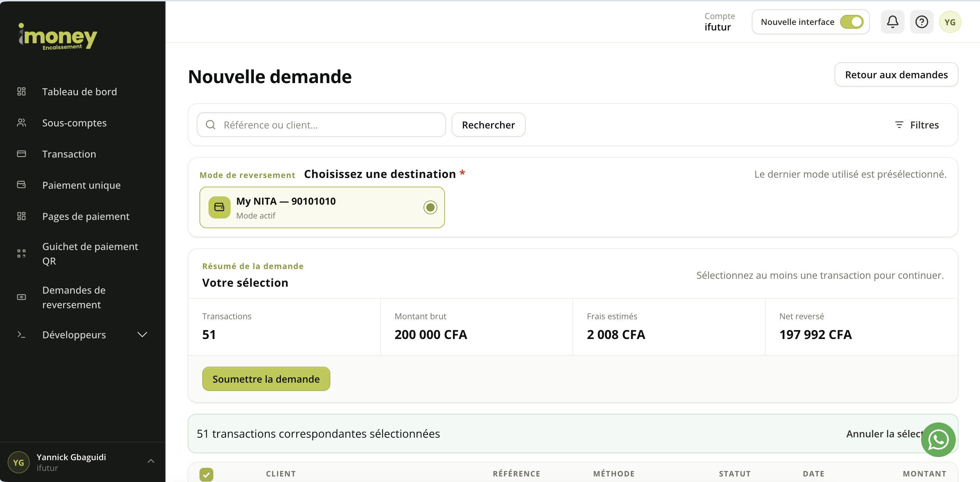The height and width of the screenshot is (482, 980).
Task: Click the Demandes de reversement cash icon
Action: point(21,297)
